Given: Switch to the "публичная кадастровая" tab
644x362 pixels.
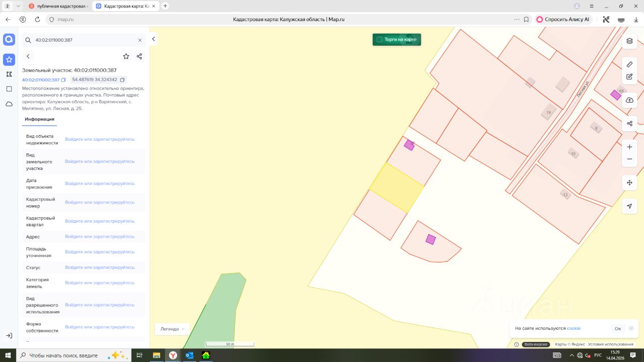Looking at the screenshot, I should click(58, 6).
